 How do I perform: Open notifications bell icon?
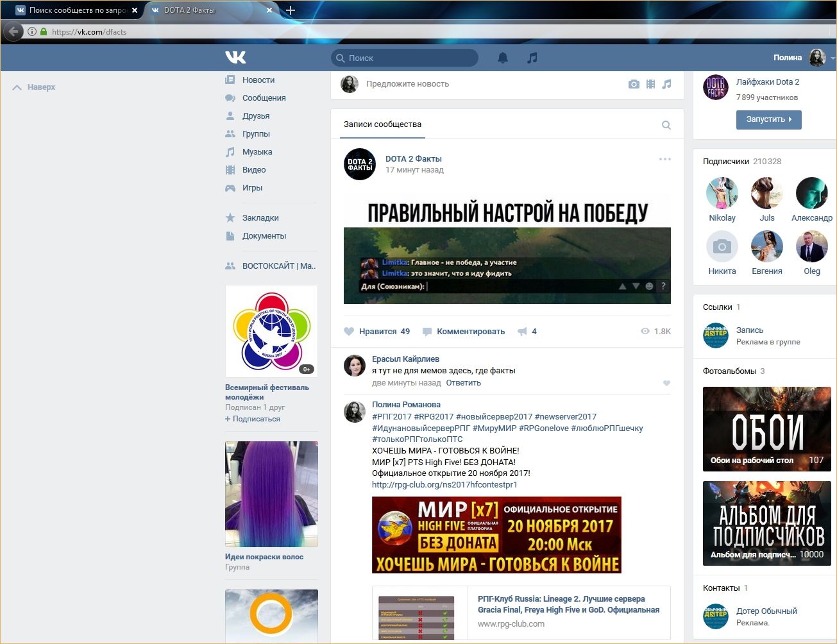pos(503,58)
